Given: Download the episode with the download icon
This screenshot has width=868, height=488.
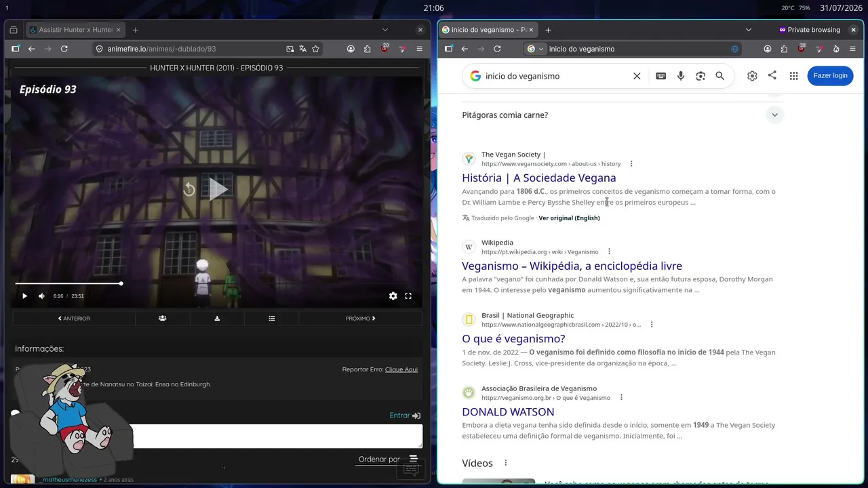Looking at the screenshot, I should click(217, 319).
